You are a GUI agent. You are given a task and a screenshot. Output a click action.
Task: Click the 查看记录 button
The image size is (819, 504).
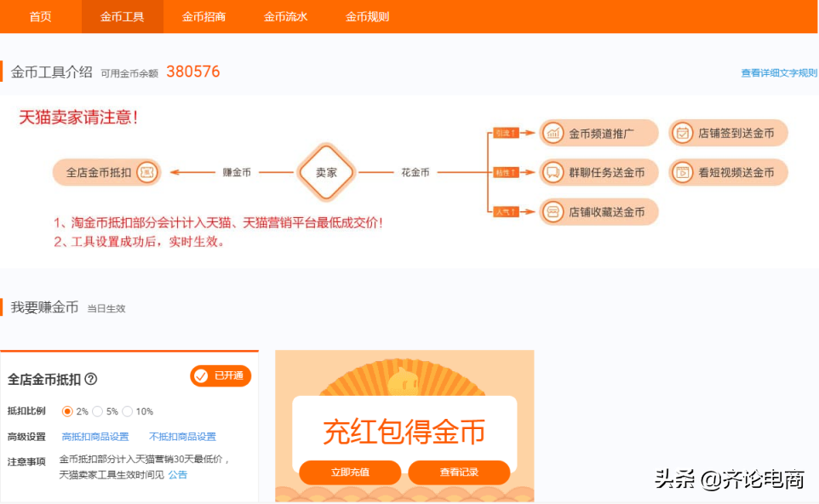coord(459,472)
